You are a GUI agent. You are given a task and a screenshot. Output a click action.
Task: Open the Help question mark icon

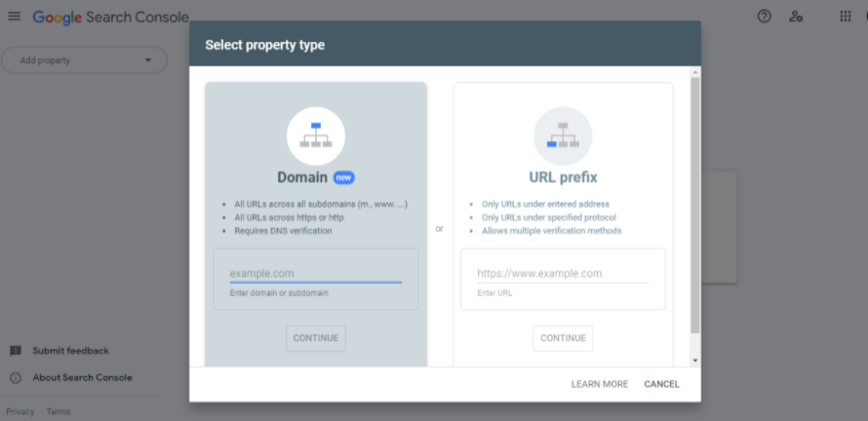click(x=764, y=16)
